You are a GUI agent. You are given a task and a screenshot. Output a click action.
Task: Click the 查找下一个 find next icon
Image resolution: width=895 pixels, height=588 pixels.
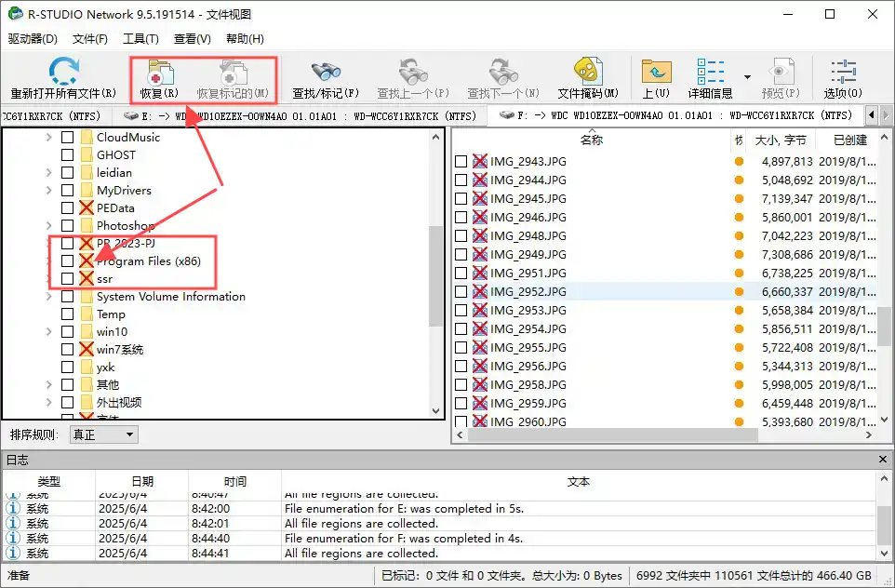pyautogui.click(x=503, y=72)
